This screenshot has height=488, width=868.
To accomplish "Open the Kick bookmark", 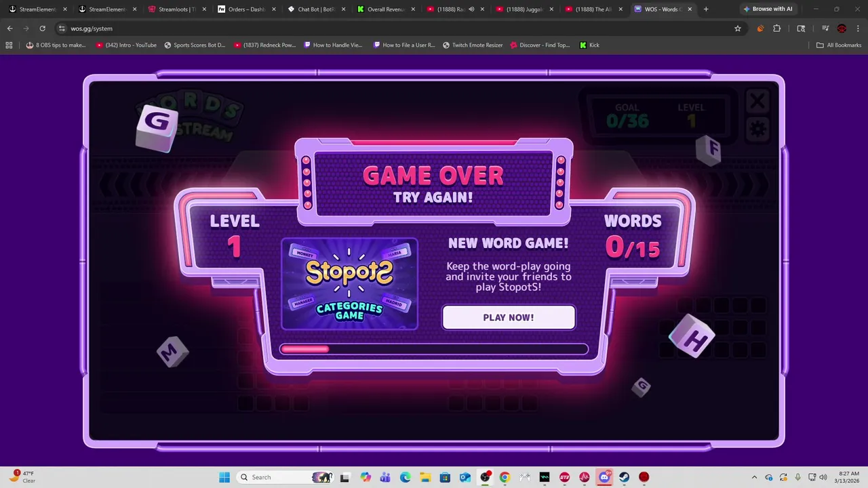I will tap(589, 45).
